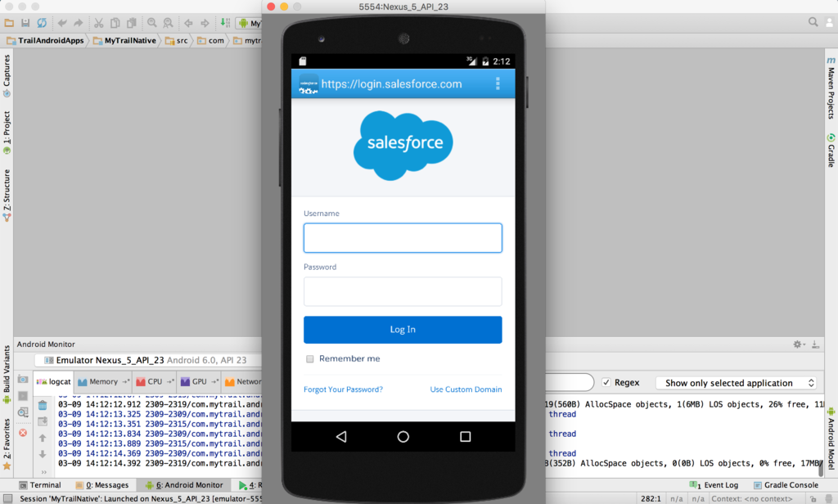Click the Synchronize refresh icon
Screen dimensions: 838x504
42,23
